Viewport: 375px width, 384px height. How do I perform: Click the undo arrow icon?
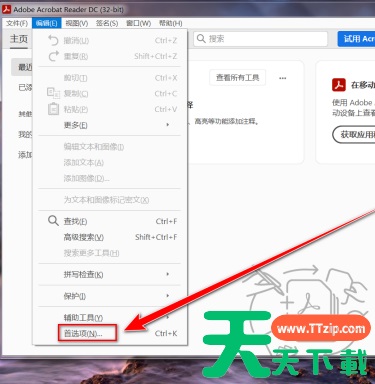pos(53,40)
